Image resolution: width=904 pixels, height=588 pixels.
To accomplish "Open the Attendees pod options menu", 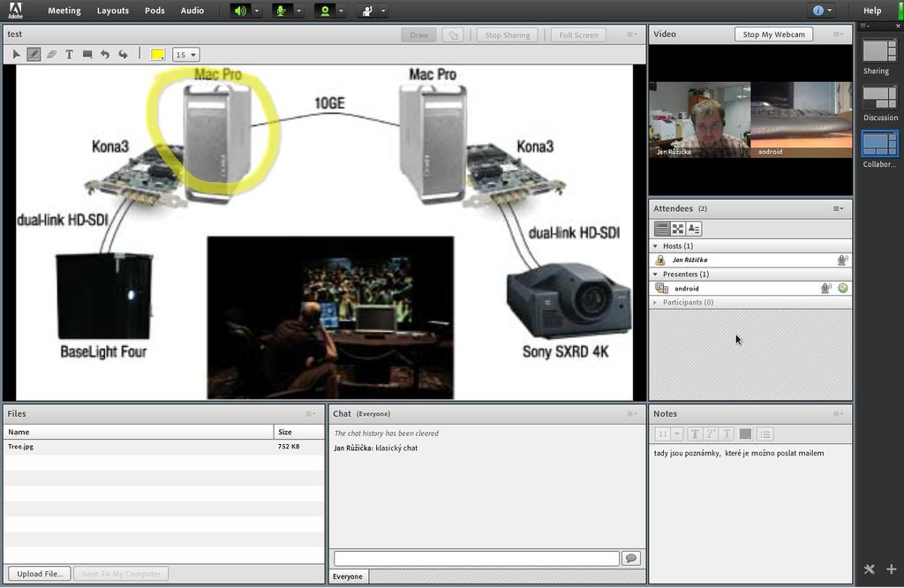I will (x=839, y=208).
